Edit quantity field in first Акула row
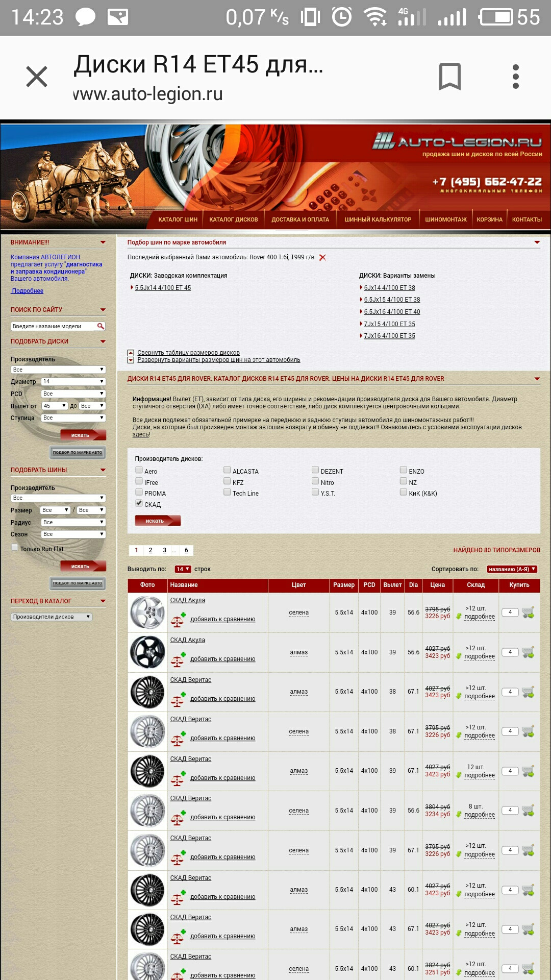Viewport: 551px width, 980px height. pyautogui.click(x=510, y=612)
